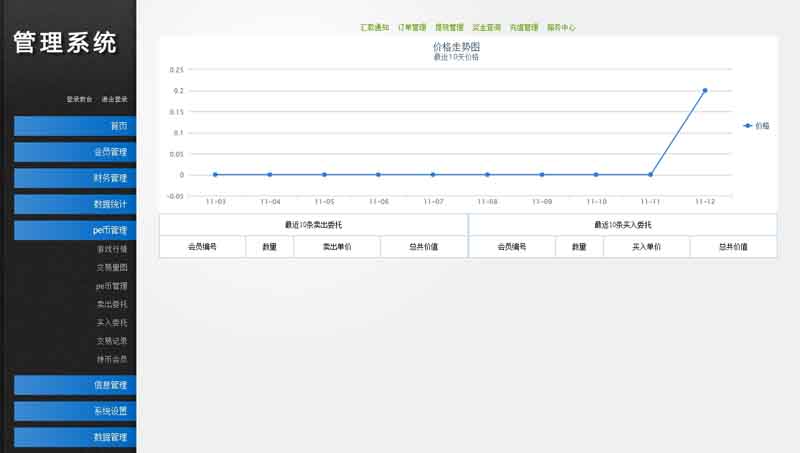This screenshot has width=800, height=453.
Task: Click the 退出登录 link
Action: (x=114, y=99)
